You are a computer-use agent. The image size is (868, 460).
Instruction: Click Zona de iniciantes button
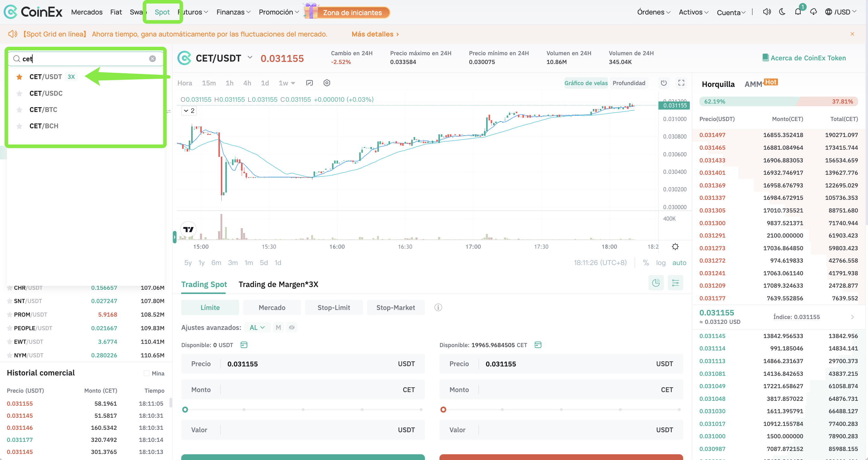[352, 12]
